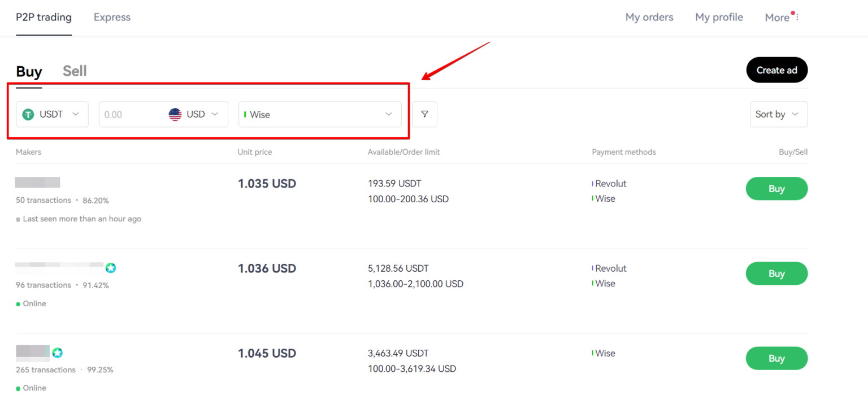Viewport: 868px width, 417px height.
Task: Open the Express tab
Action: point(111,17)
